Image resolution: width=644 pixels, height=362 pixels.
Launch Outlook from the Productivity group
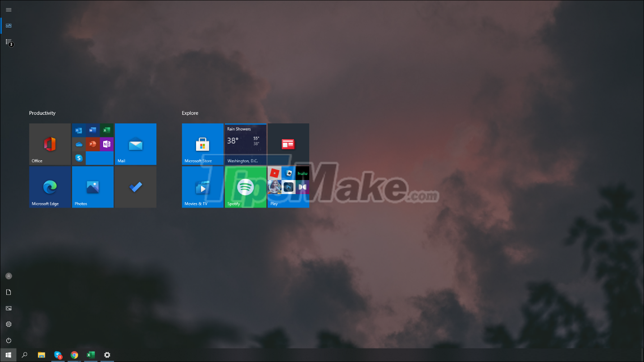pyautogui.click(x=79, y=130)
